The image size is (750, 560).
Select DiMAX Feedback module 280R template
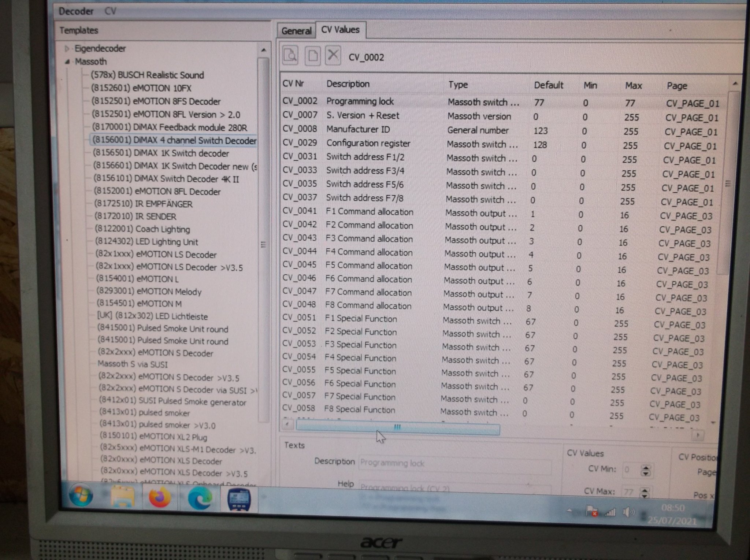click(170, 127)
